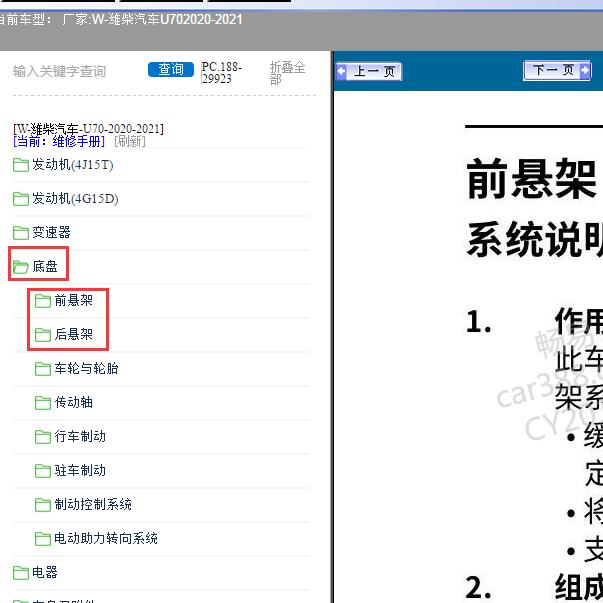603x603 pixels.
Task: Open the 驻车制动 subfolder
Action: (x=80, y=470)
